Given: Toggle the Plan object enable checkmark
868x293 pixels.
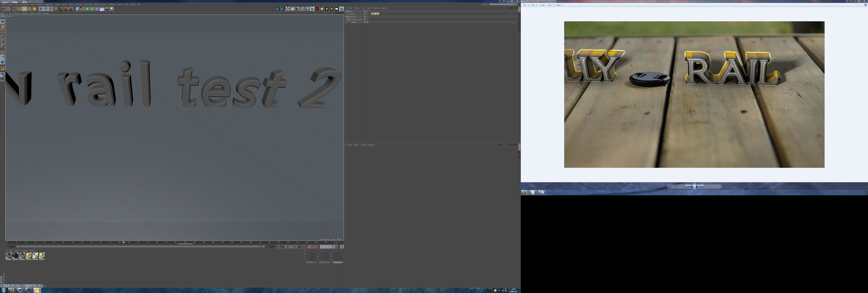Looking at the screenshot, I should (x=368, y=11).
